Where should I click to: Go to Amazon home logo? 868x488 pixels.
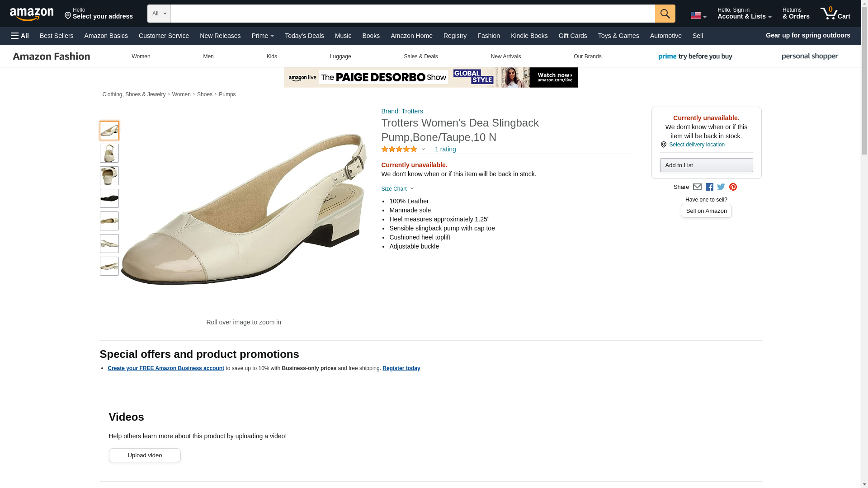(32, 14)
